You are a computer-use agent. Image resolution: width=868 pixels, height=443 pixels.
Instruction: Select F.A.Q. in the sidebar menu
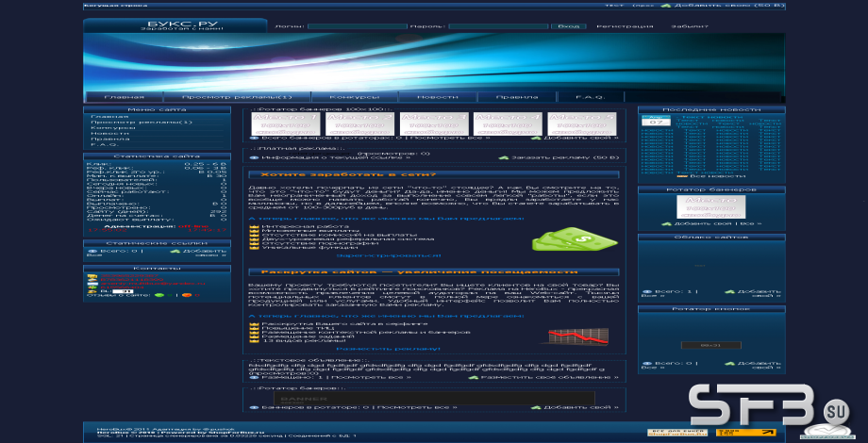104,144
